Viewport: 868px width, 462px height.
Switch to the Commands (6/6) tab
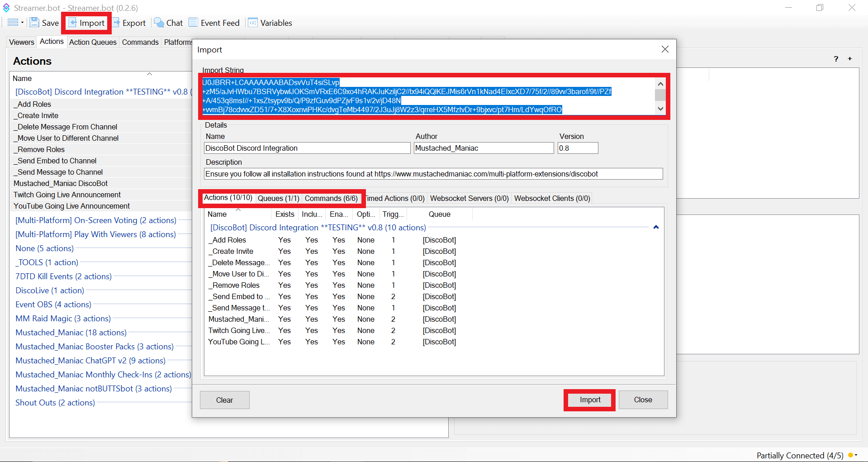pos(331,198)
